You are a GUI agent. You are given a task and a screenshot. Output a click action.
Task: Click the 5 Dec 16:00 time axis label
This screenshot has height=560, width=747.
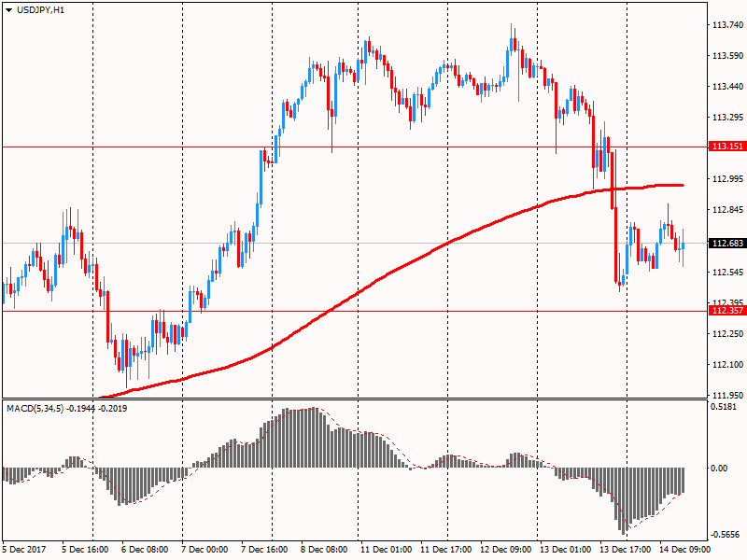coord(85,550)
